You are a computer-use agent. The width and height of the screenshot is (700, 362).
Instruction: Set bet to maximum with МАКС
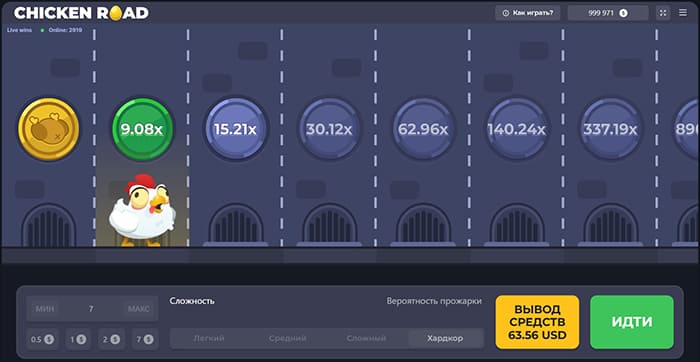138,308
